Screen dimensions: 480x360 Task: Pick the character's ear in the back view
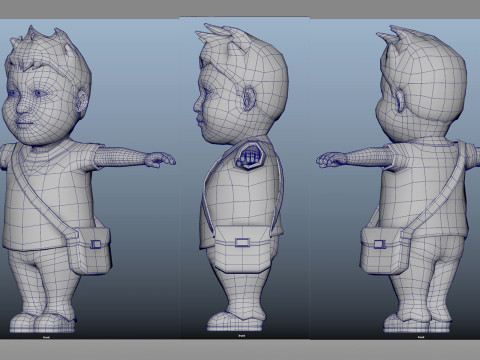(x=400, y=100)
